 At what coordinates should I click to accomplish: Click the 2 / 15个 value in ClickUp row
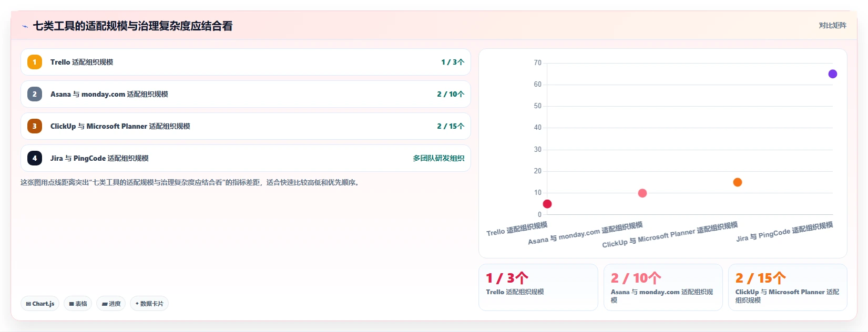coord(451,126)
